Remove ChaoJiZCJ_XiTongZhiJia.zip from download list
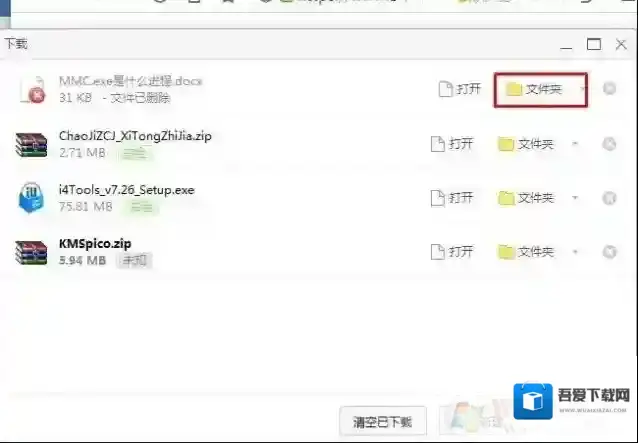The image size is (638, 443). tap(609, 144)
